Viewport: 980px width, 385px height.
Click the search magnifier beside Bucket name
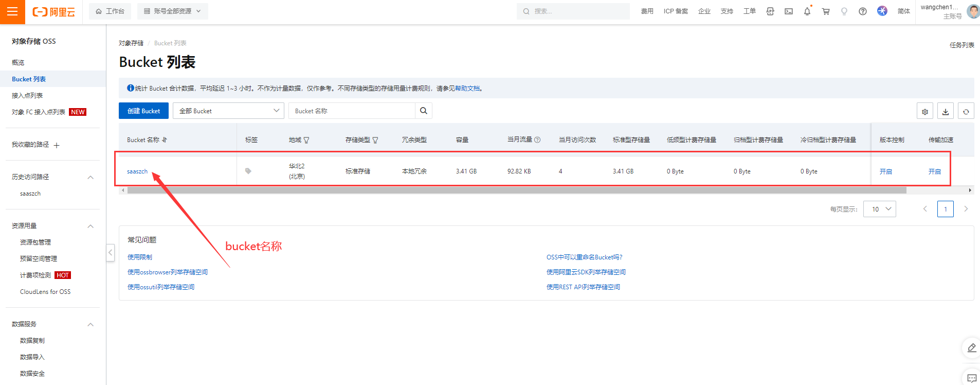[423, 111]
